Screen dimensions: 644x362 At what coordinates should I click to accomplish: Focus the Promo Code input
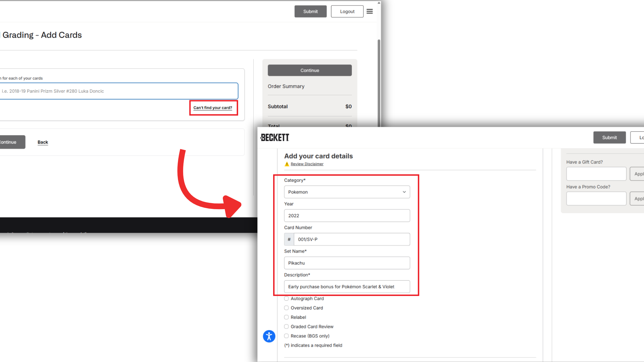[x=596, y=199]
